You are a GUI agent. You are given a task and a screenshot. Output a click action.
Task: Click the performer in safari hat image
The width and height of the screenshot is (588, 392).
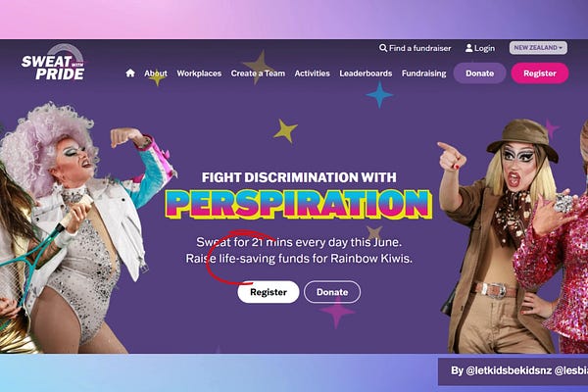tap(499, 236)
